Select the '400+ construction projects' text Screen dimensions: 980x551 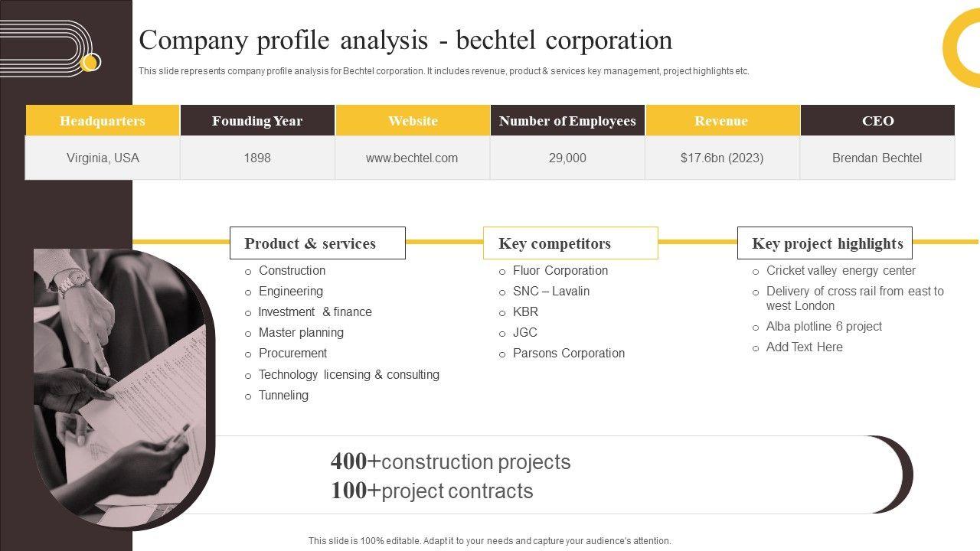451,462
